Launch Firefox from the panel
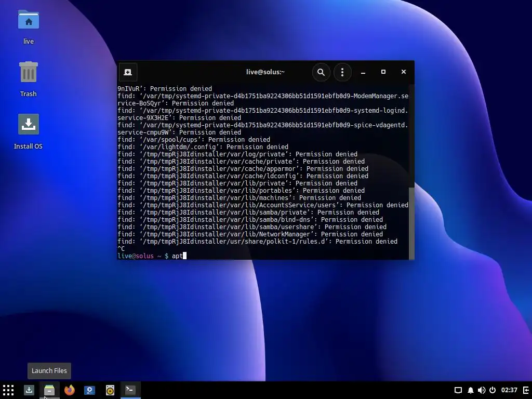Image resolution: width=532 pixels, height=399 pixels. [70, 390]
